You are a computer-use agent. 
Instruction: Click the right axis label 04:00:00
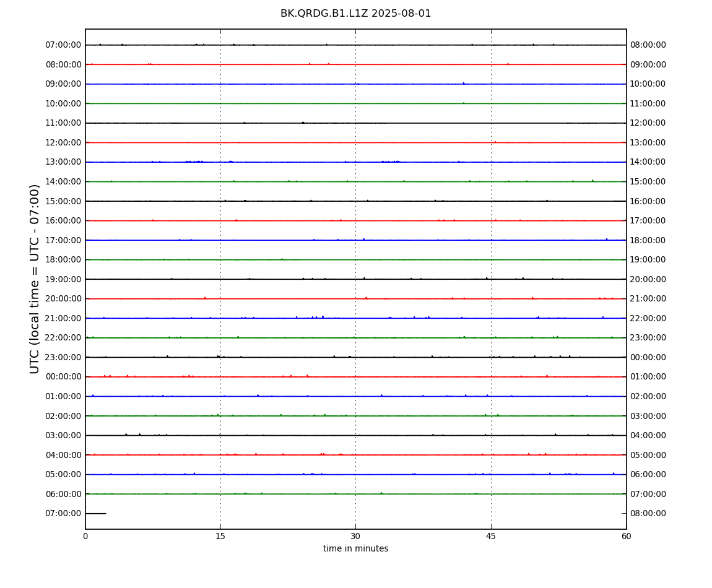point(648,436)
